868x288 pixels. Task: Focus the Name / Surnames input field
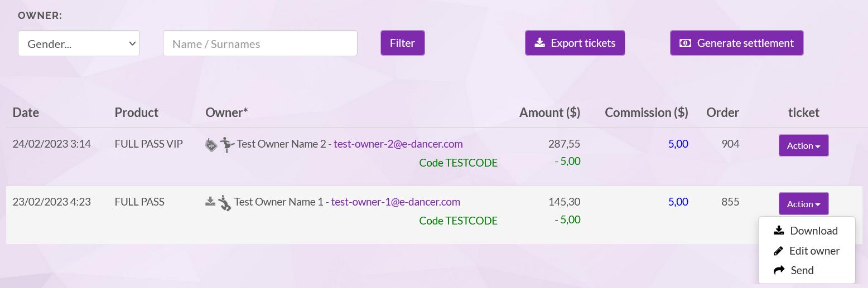click(x=260, y=43)
